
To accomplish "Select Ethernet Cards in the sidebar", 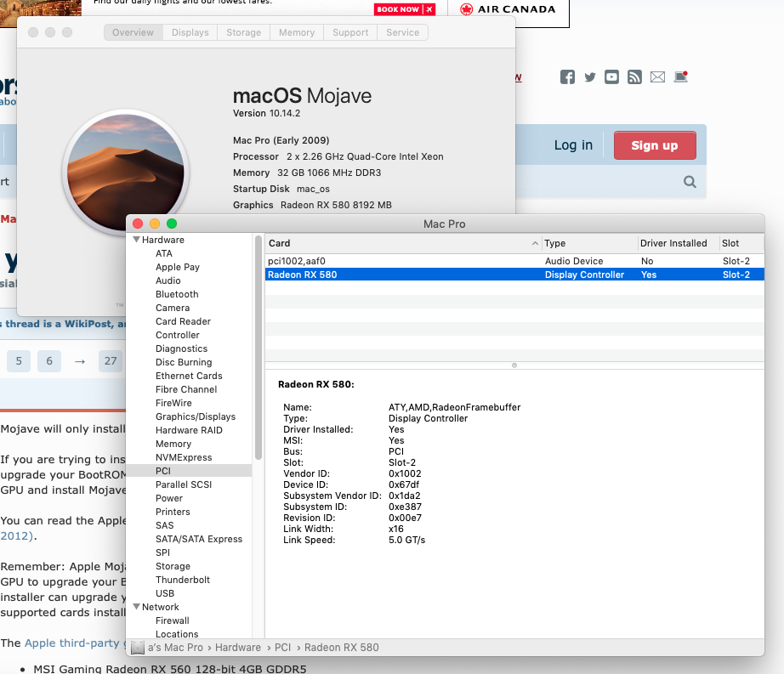I will point(189,376).
